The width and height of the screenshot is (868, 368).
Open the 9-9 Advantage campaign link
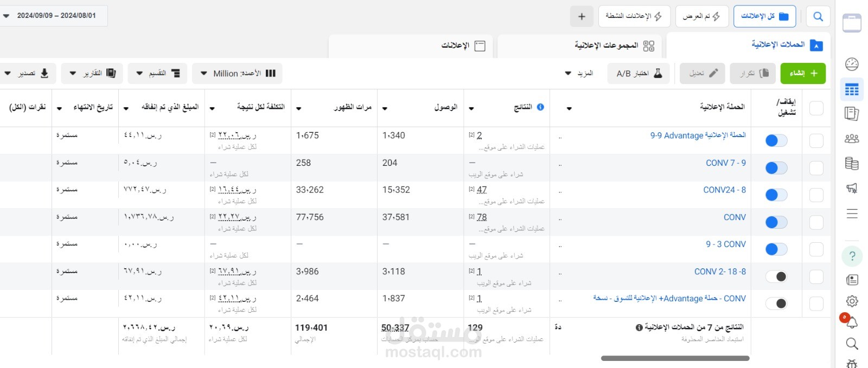click(698, 135)
